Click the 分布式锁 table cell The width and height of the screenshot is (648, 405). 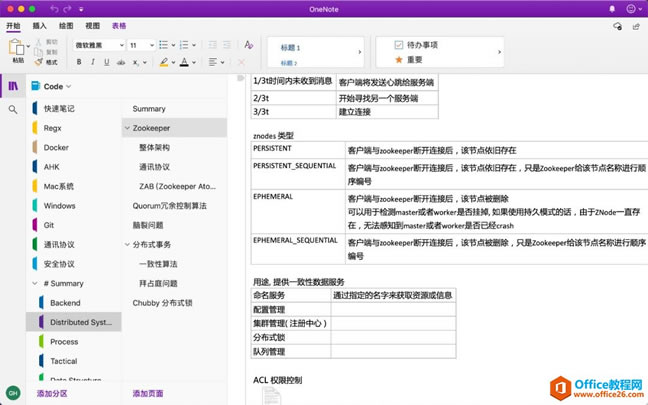pos(291,337)
